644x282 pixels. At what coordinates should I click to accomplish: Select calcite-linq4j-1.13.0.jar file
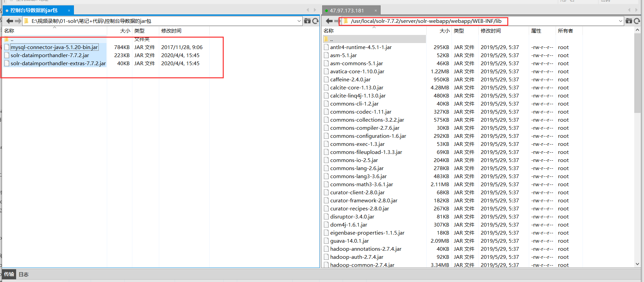[x=358, y=95]
